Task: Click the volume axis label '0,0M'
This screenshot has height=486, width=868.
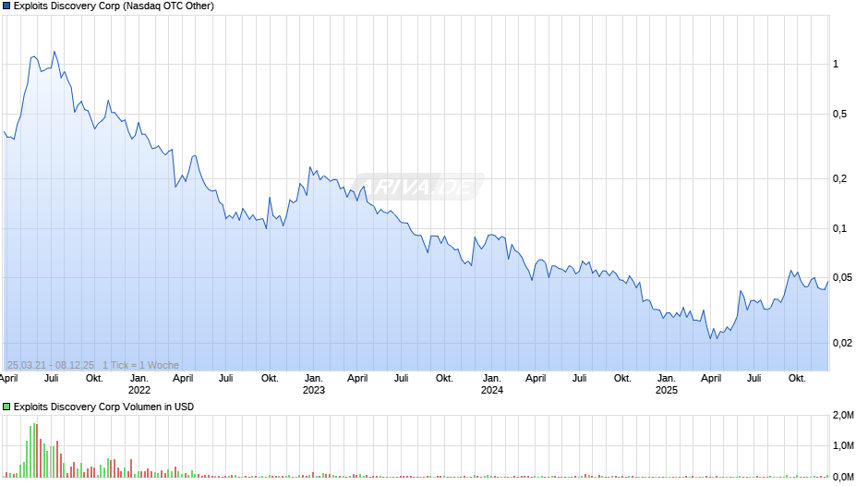Action: coord(843,477)
